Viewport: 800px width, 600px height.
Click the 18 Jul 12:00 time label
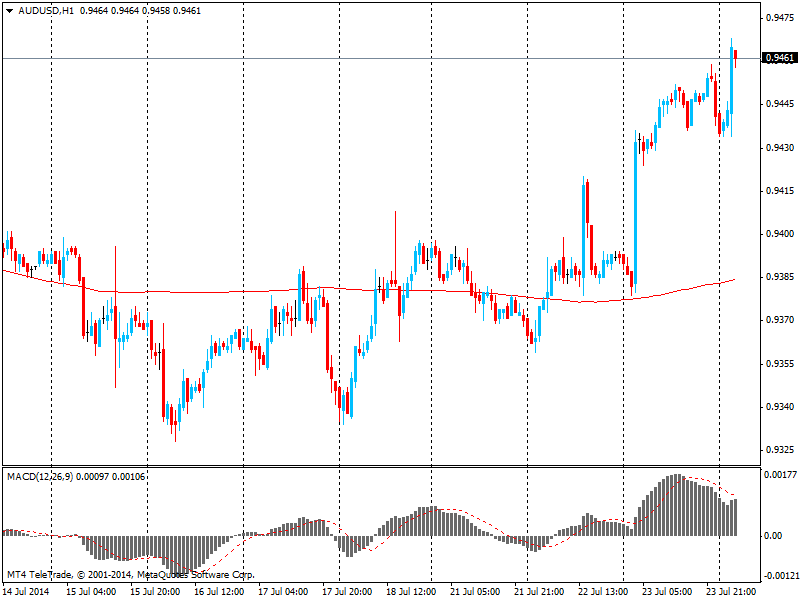click(411, 591)
